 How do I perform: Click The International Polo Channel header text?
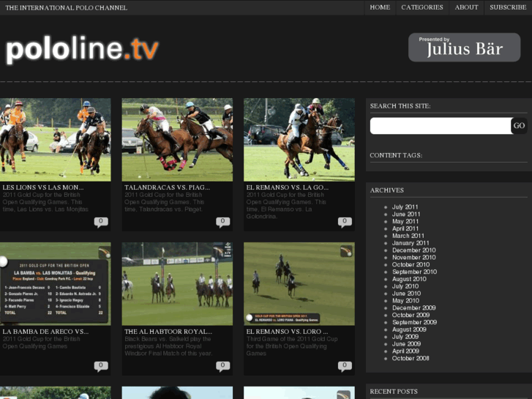[66, 7]
